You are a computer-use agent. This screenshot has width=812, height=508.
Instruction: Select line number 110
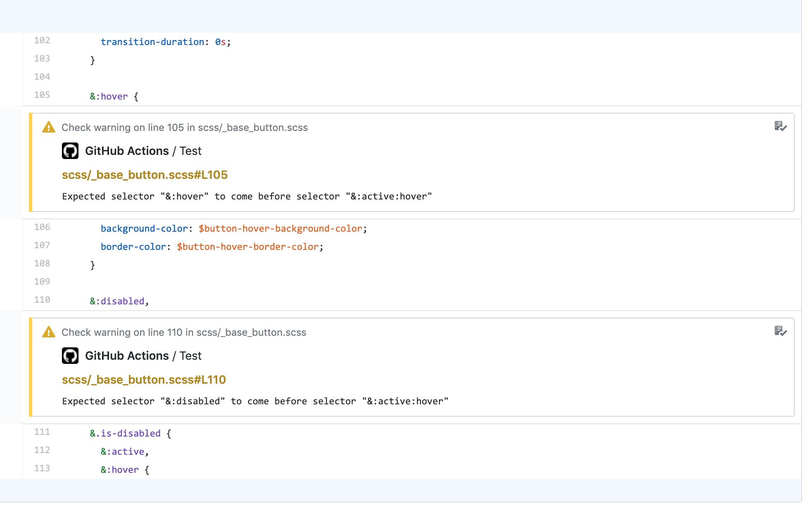(x=42, y=300)
